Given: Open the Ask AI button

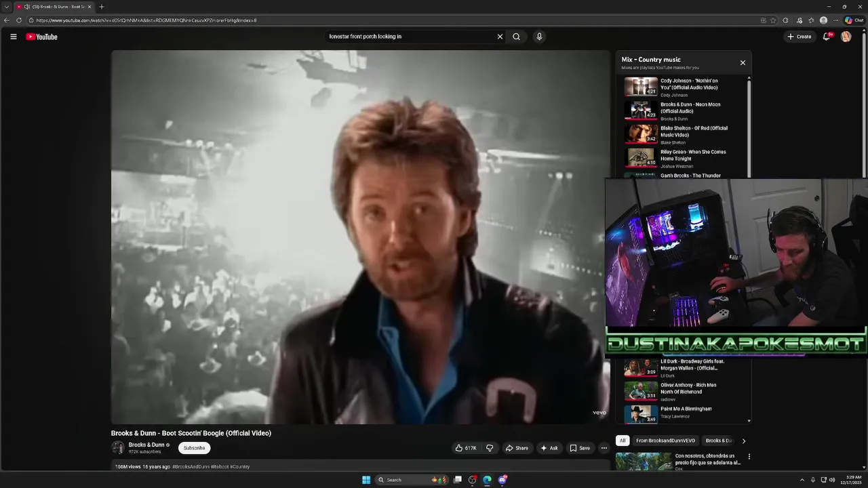Looking at the screenshot, I should (x=549, y=448).
